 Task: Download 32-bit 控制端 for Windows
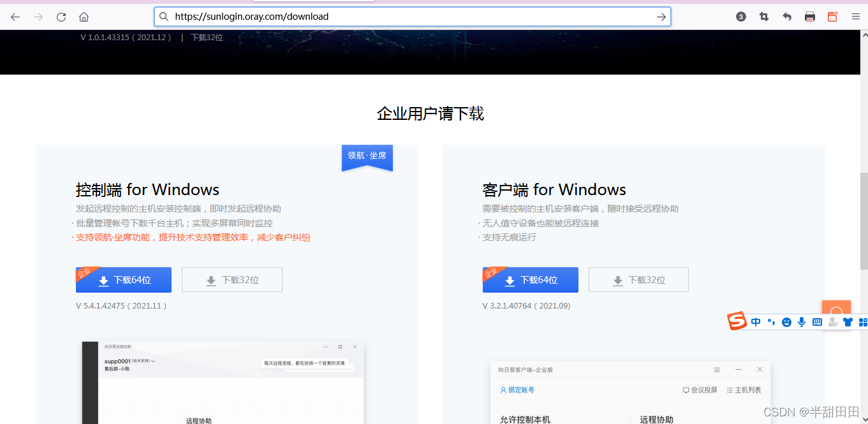pyautogui.click(x=232, y=280)
